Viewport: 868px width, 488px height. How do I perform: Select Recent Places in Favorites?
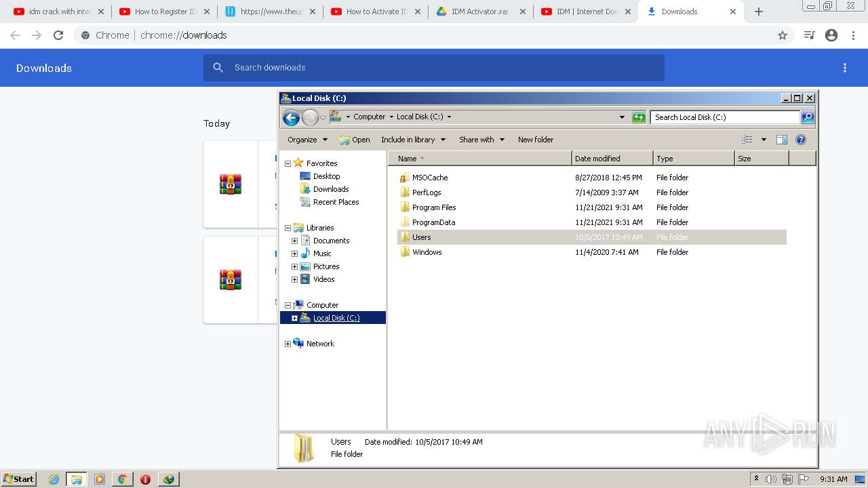pos(336,202)
